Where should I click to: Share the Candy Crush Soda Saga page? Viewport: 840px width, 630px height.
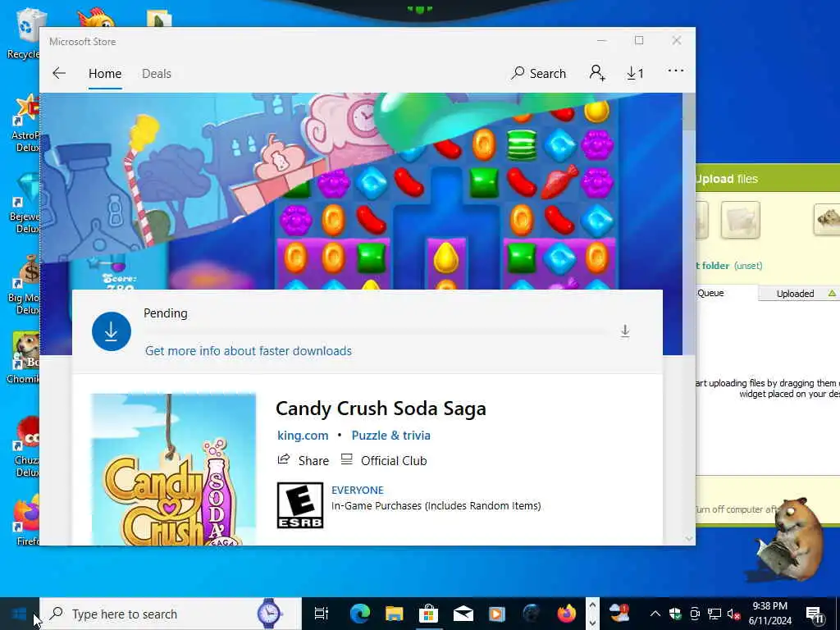pyautogui.click(x=304, y=461)
